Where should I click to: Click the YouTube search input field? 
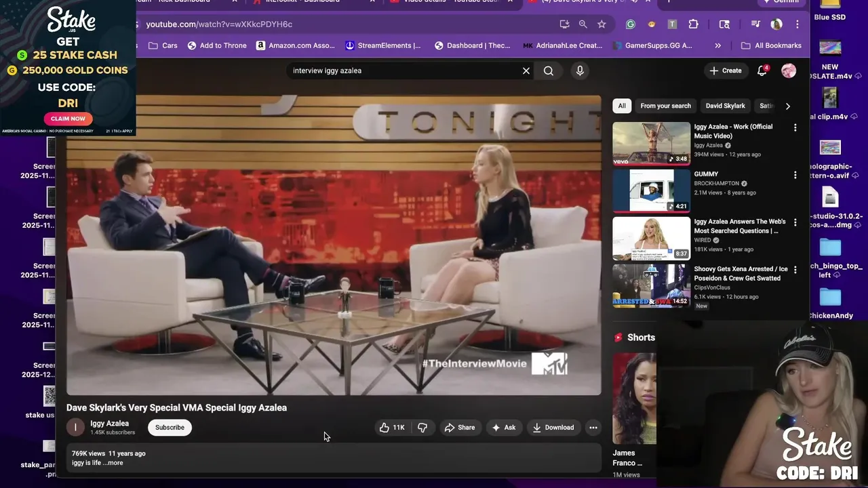(x=403, y=70)
